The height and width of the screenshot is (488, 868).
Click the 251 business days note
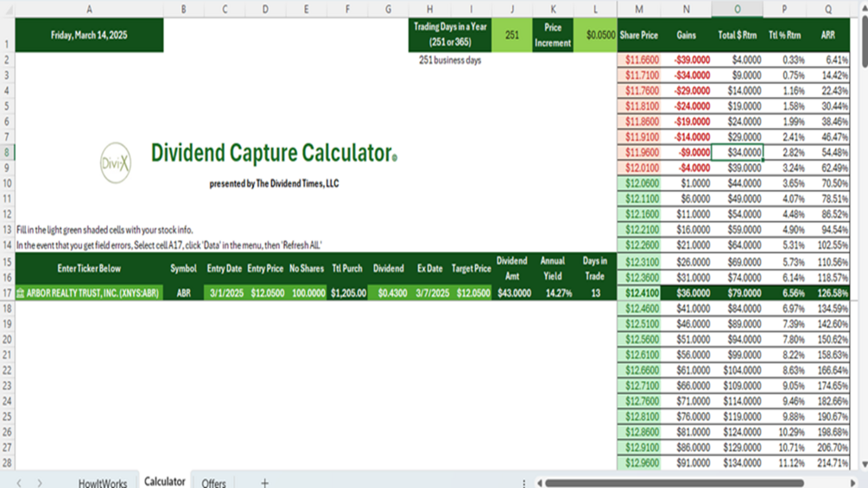click(450, 60)
